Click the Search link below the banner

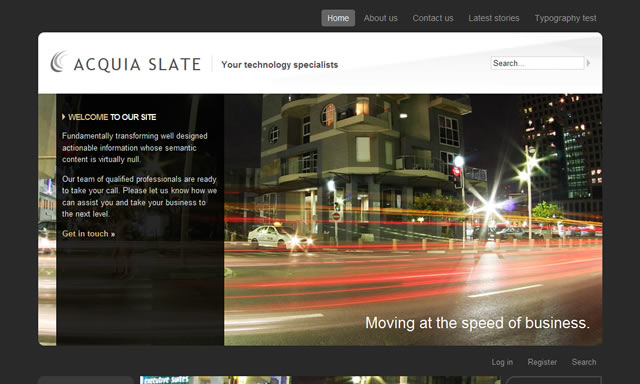[x=584, y=362]
